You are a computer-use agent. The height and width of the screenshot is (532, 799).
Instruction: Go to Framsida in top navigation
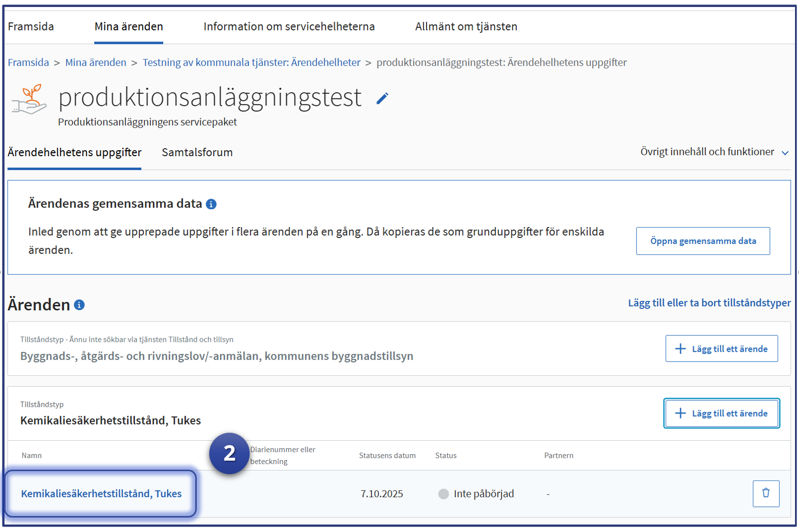(31, 26)
